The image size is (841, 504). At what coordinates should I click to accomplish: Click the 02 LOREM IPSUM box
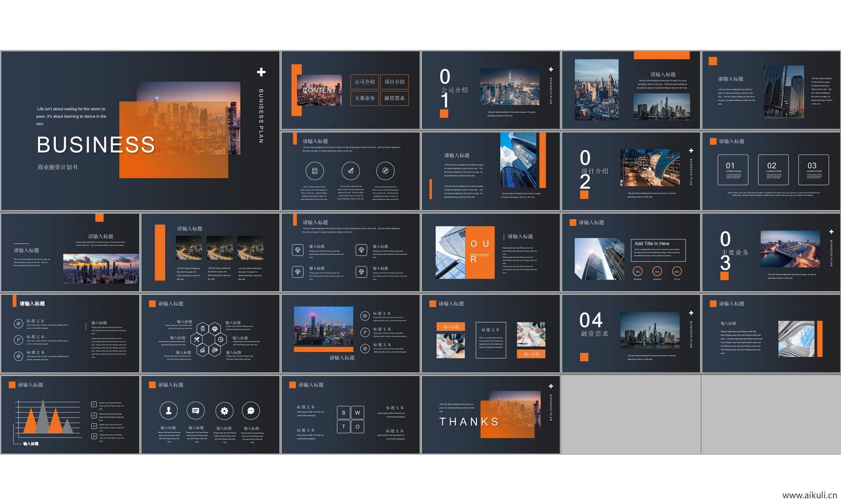coord(773,169)
